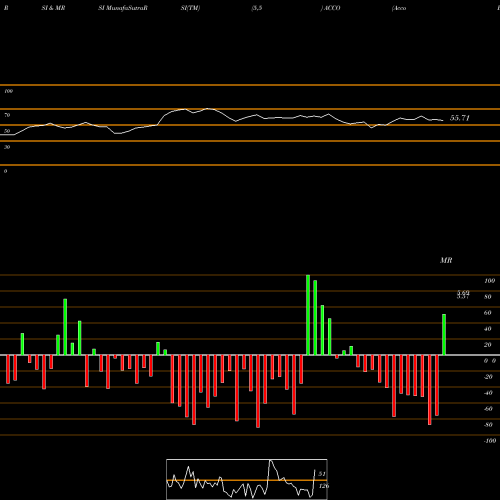Click the 100 label on RSI axis

coord(9,91)
